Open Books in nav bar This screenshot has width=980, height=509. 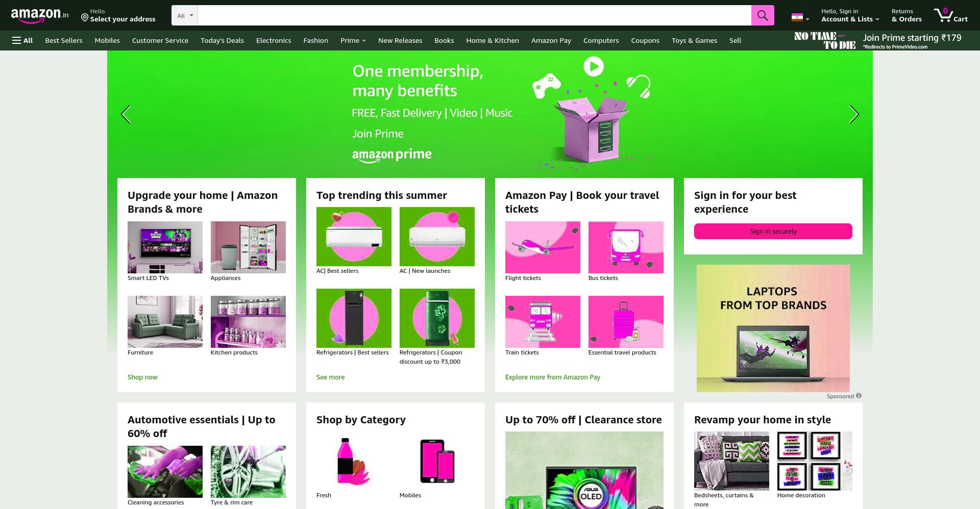pos(444,40)
